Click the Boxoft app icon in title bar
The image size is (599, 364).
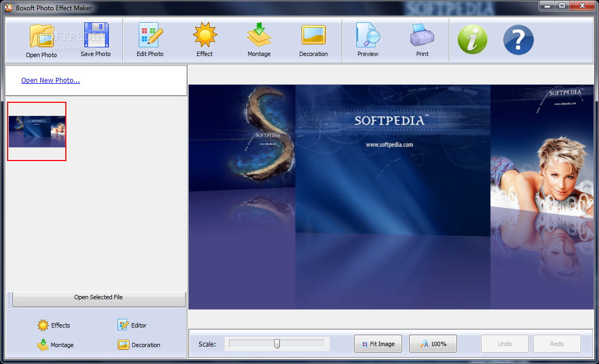[x=8, y=8]
